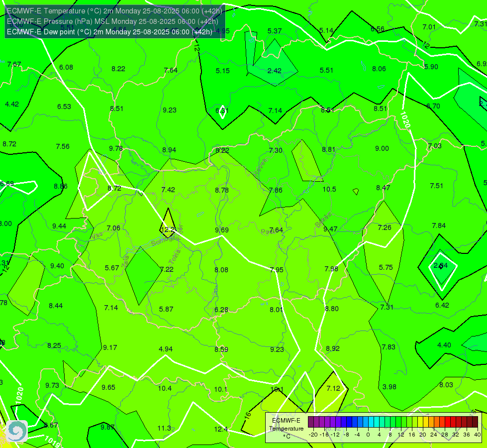Select the ECMWF-E Temperature 2m layer title
Screen dimensions: 487x448
click(x=114, y=11)
